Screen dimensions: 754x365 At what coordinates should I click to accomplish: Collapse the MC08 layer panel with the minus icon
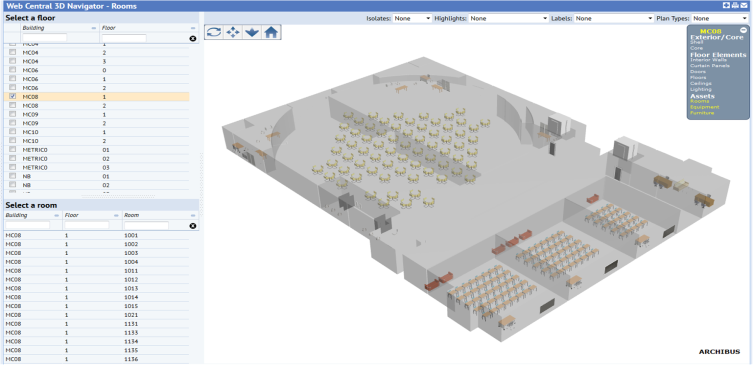pos(743,30)
